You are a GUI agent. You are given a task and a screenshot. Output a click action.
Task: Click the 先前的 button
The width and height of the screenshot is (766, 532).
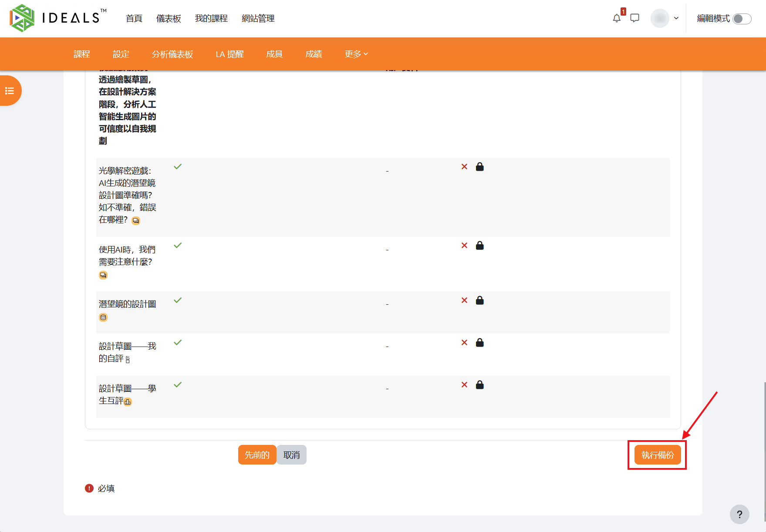[x=257, y=455]
